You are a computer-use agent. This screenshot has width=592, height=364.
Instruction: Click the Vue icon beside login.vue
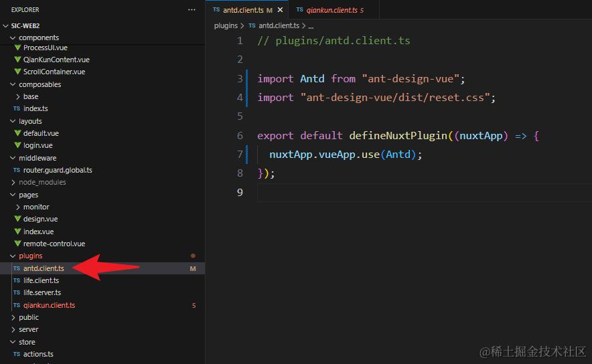17,145
